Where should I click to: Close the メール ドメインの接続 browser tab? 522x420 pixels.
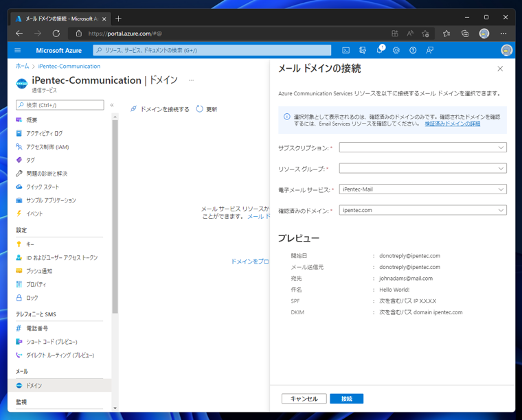tap(104, 19)
